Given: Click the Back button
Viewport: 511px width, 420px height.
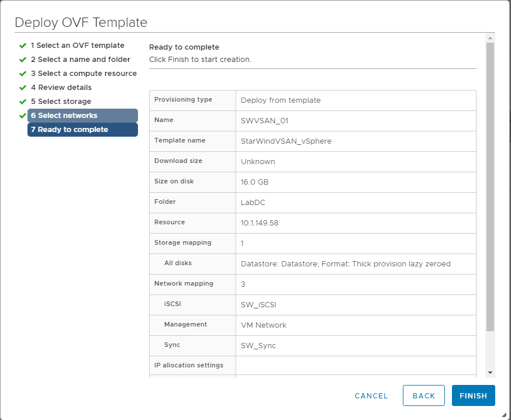Looking at the screenshot, I should point(423,395).
